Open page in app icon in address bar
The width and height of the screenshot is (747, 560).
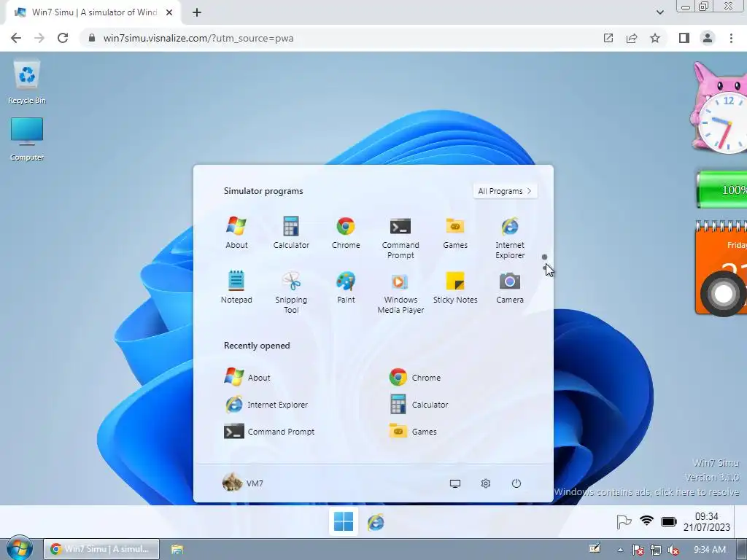click(608, 38)
